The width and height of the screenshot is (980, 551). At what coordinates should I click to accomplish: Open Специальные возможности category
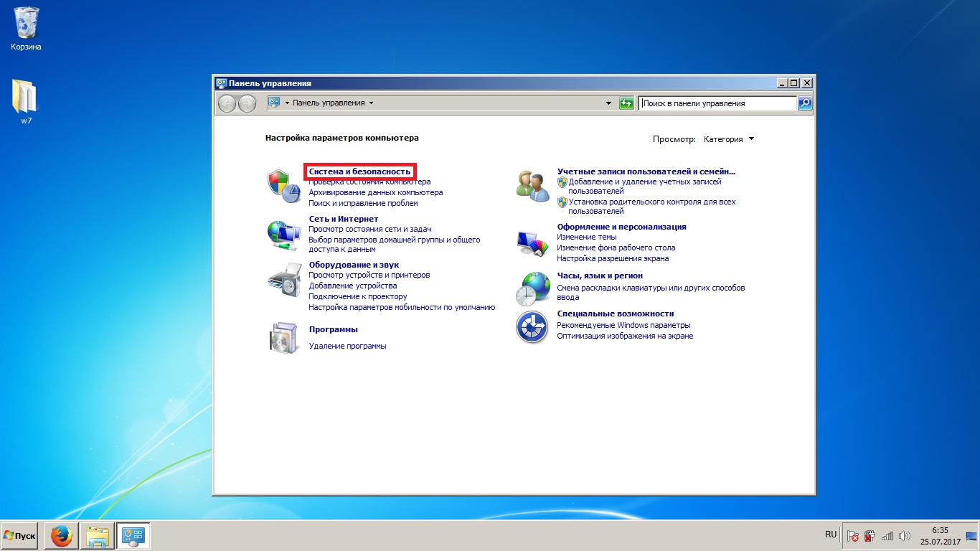click(615, 314)
